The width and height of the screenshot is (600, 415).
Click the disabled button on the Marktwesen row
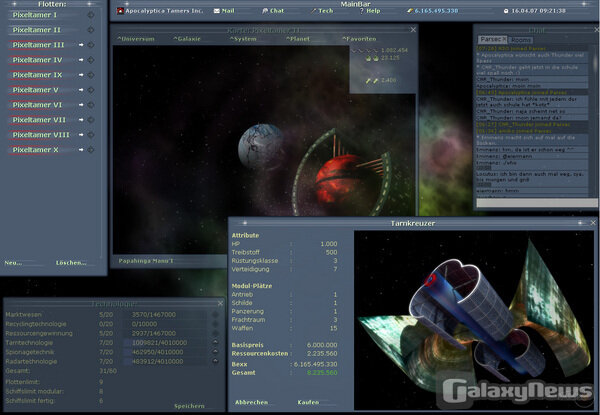point(215,314)
